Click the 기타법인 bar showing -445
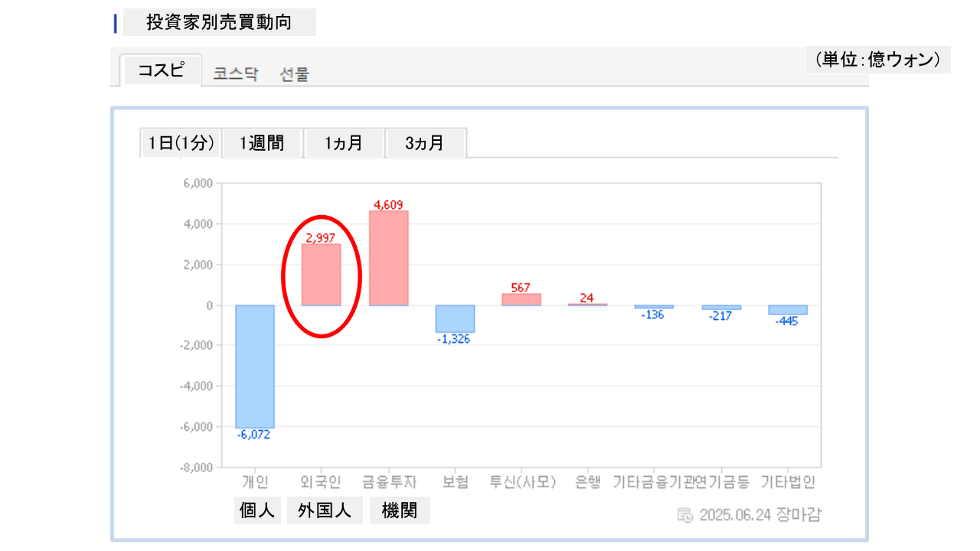980x551 pixels. coord(788,310)
